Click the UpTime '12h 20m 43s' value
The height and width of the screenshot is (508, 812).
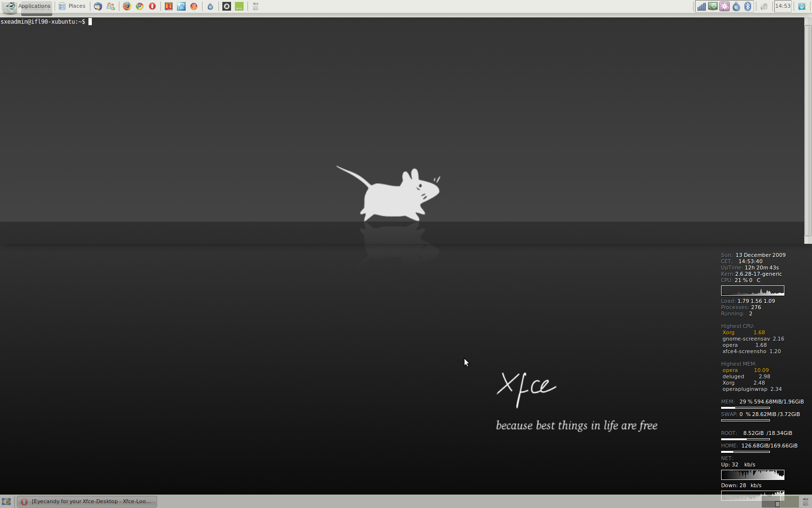(762, 268)
